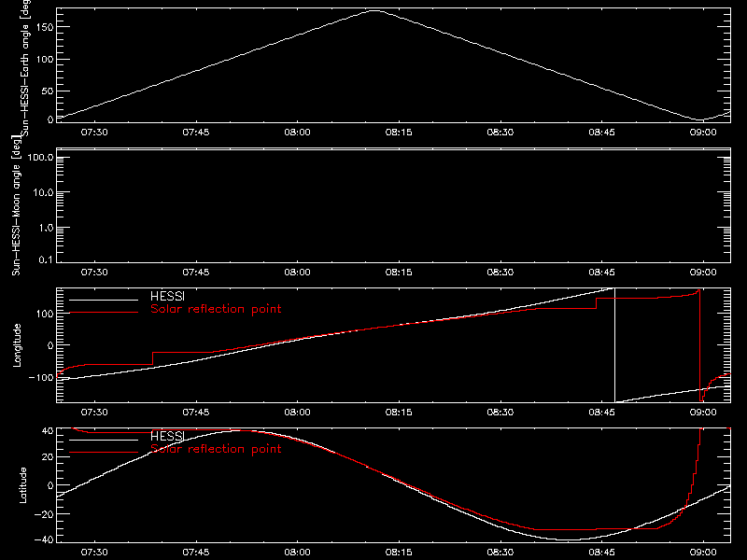The height and width of the screenshot is (560, 747).
Task: Click the 0 tick label on Longitude axis
Action: point(50,345)
